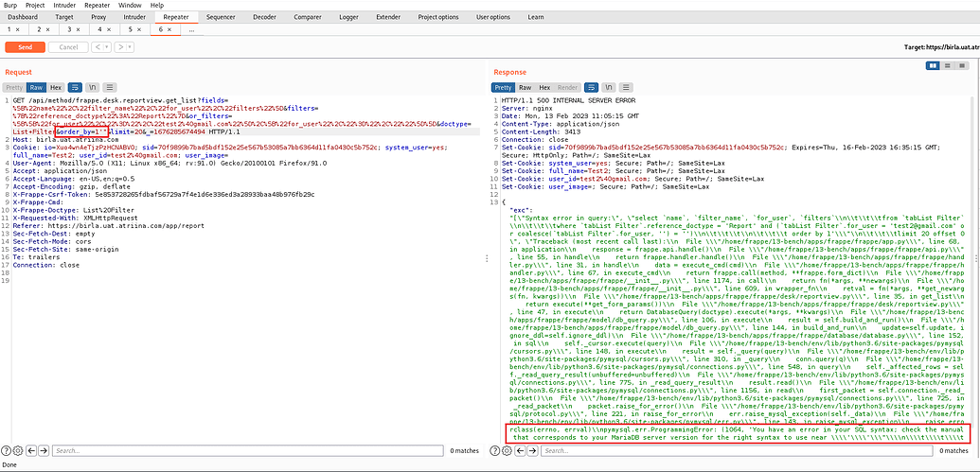Switch Response view to Pretty
Image resolution: width=980 pixels, height=472 pixels.
click(x=504, y=87)
